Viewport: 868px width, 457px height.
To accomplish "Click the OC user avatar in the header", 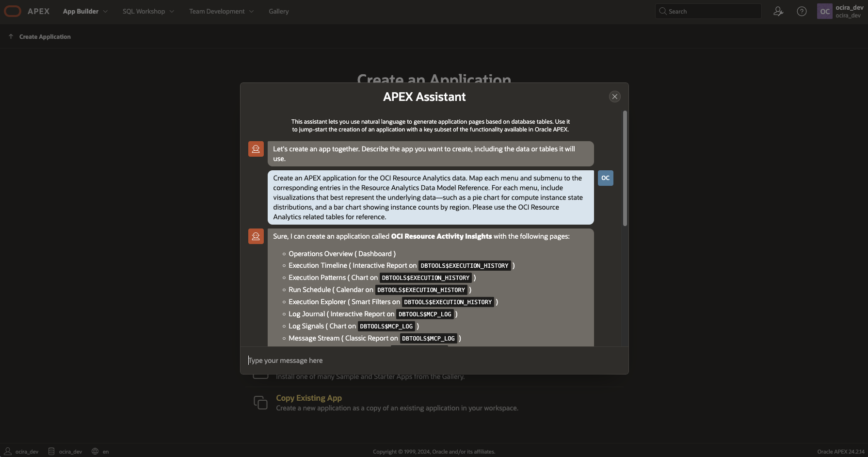I will tap(824, 11).
